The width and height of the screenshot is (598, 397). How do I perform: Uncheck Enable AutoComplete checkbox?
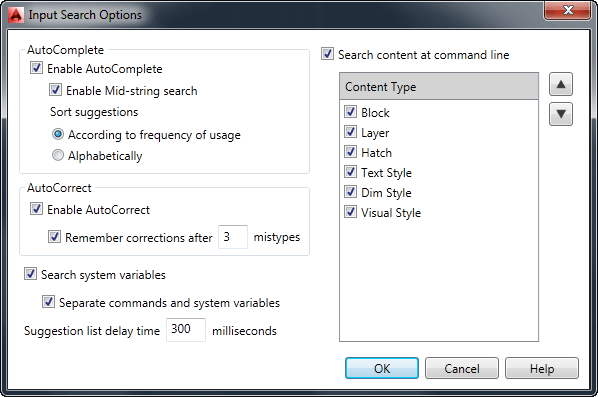tap(36, 68)
